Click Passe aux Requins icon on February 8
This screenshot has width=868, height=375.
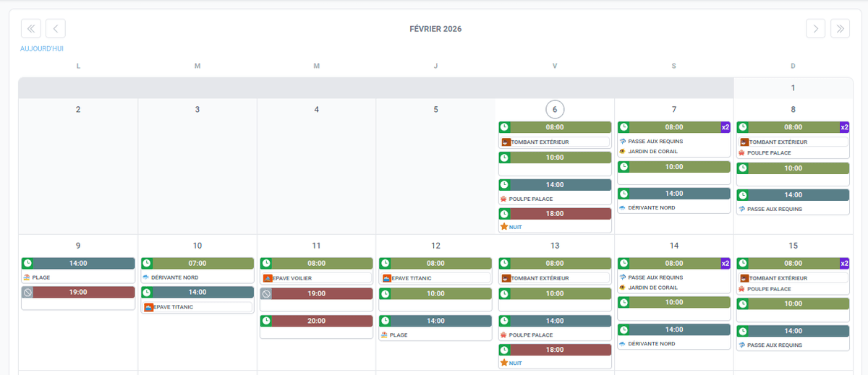click(742, 209)
